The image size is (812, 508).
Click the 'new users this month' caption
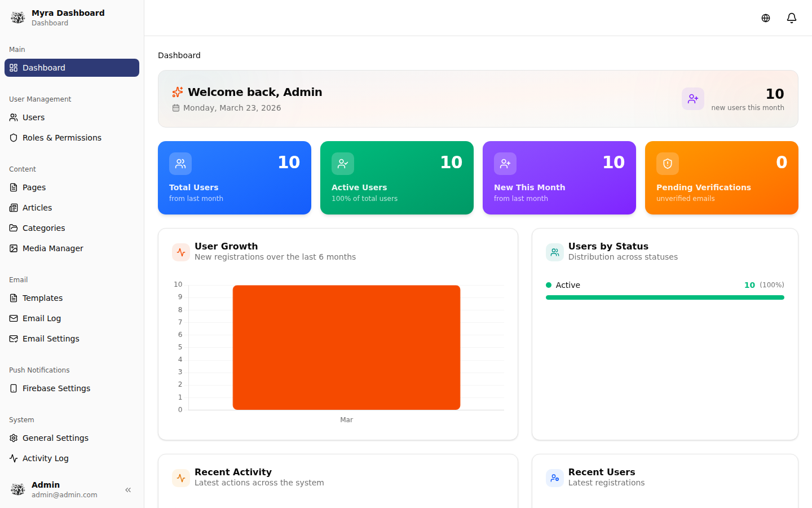click(748, 108)
